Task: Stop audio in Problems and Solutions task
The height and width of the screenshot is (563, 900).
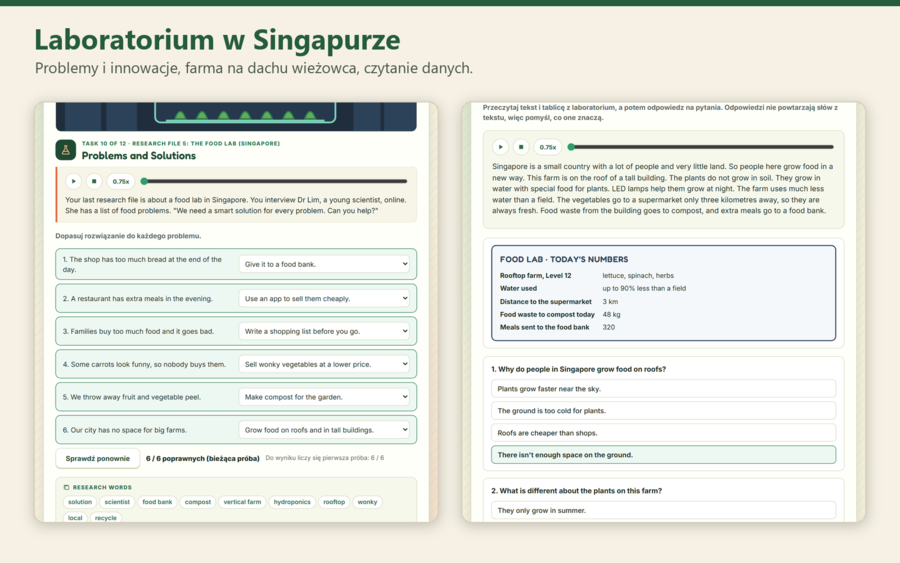Action: [x=94, y=181]
